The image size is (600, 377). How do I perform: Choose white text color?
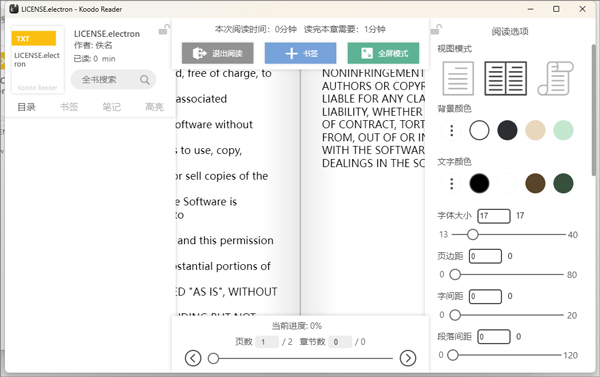click(x=507, y=183)
